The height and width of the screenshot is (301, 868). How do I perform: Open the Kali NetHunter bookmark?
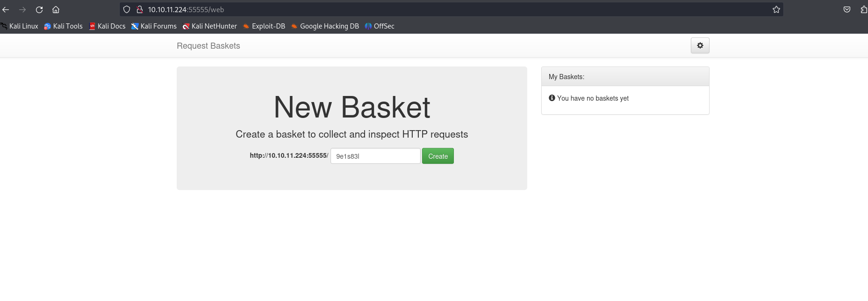coord(209,26)
